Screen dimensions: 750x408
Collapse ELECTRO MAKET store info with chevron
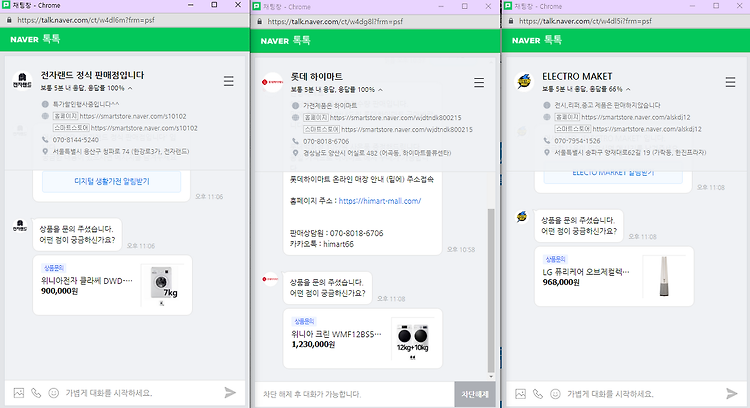coord(628,89)
